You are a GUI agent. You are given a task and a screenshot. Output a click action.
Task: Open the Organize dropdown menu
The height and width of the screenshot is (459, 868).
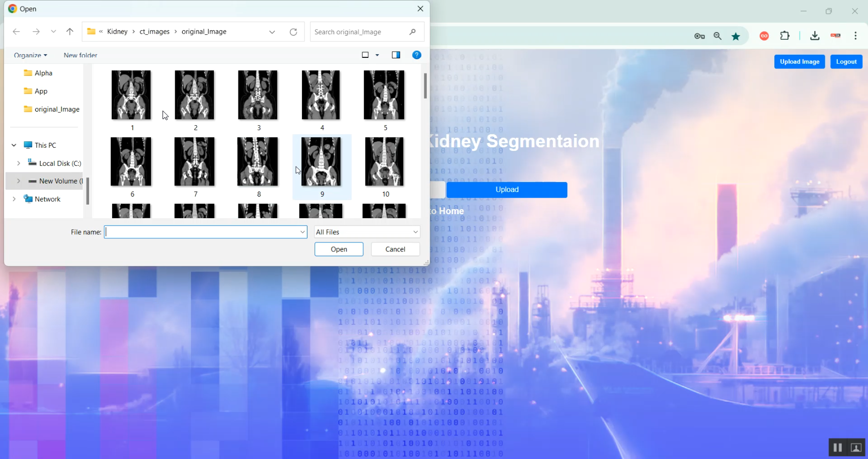[31, 55]
